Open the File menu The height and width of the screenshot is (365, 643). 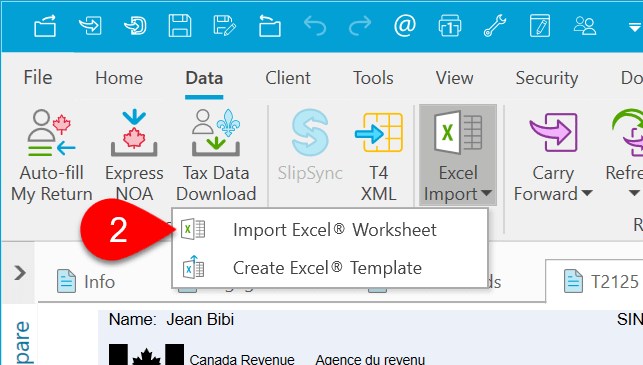pyautogui.click(x=38, y=78)
